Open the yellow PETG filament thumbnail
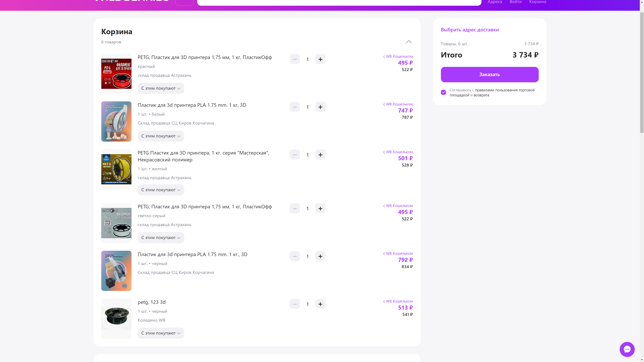The width and height of the screenshot is (644, 362). pos(116,169)
